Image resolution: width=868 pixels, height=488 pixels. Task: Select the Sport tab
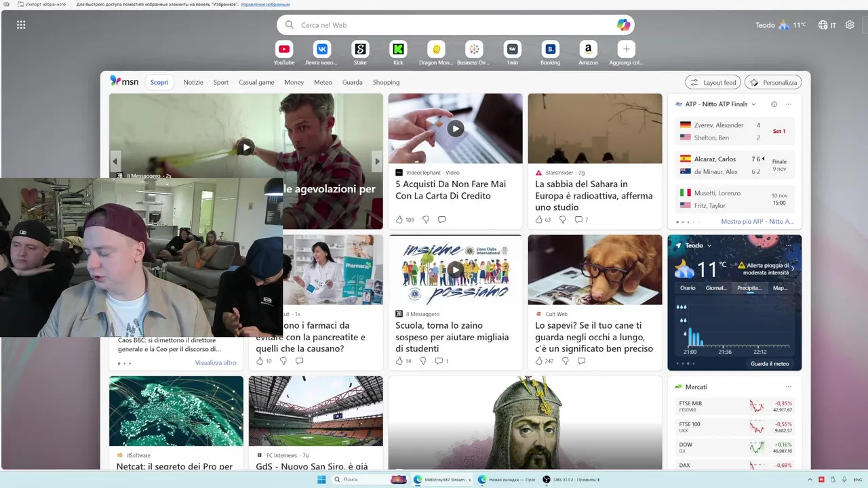click(221, 82)
